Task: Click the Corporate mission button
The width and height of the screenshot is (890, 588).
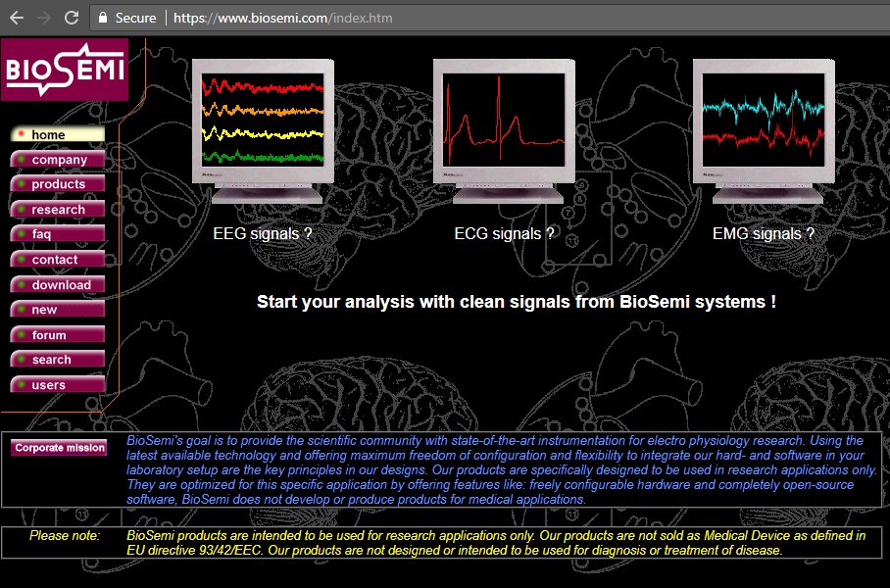Action: tap(59, 448)
